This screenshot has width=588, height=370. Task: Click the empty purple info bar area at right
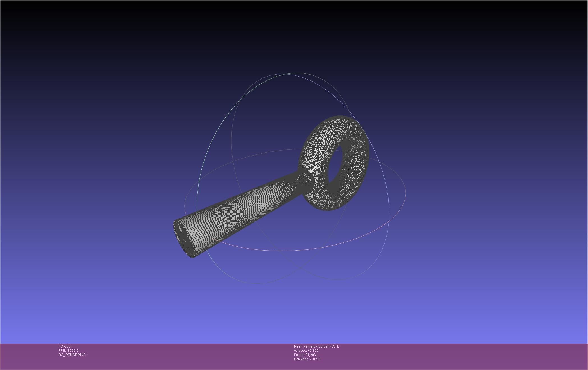(477, 356)
